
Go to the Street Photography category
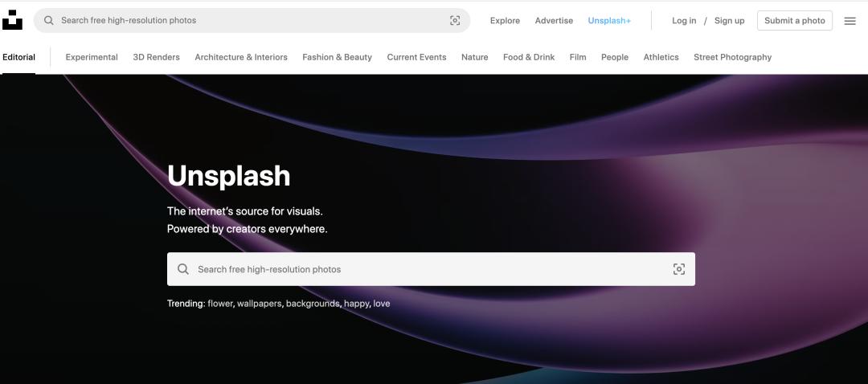click(x=732, y=57)
